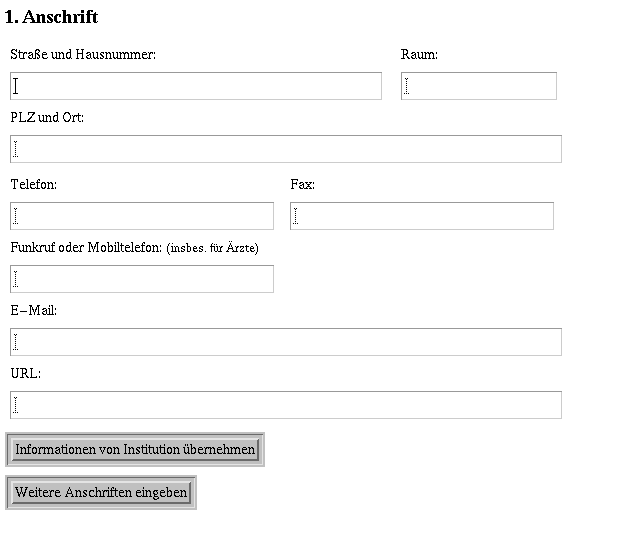Focus the Raum text field
The image size is (636, 534).
(x=479, y=86)
